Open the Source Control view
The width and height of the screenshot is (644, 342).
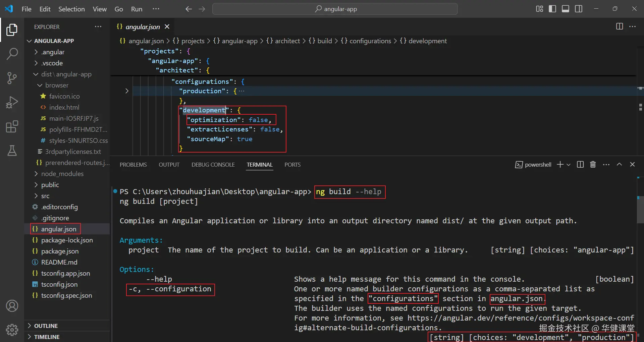coord(12,78)
